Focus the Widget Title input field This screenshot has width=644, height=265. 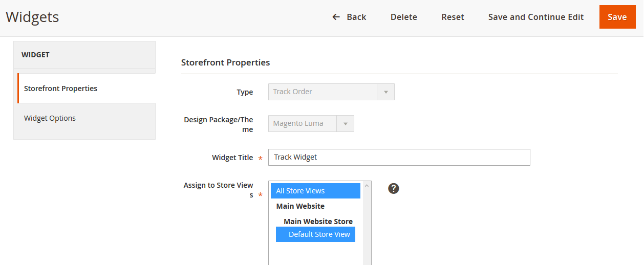pos(399,158)
